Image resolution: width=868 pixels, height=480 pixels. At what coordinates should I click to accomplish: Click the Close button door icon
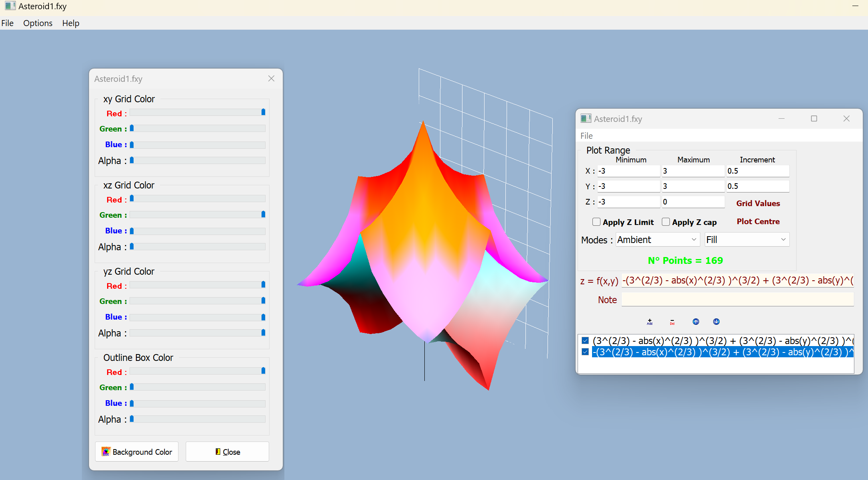[218, 452]
